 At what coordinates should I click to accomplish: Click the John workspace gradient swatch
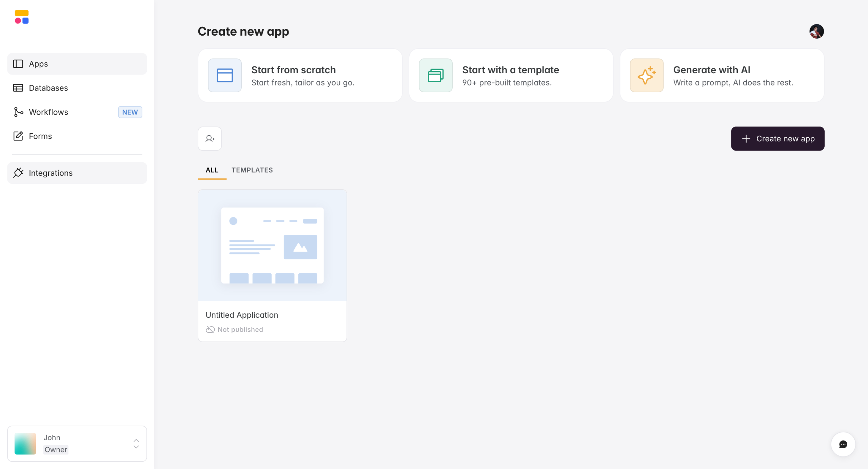(25, 444)
